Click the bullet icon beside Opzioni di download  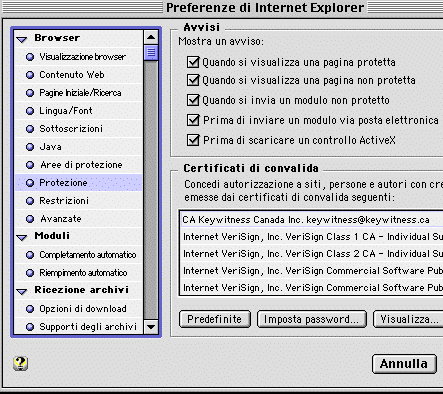pyautogui.click(x=30, y=309)
